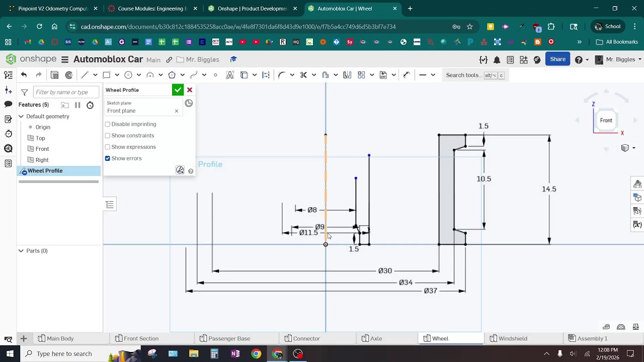
Task: Select the corner Rectangle sketch tool
Action: (x=107, y=75)
